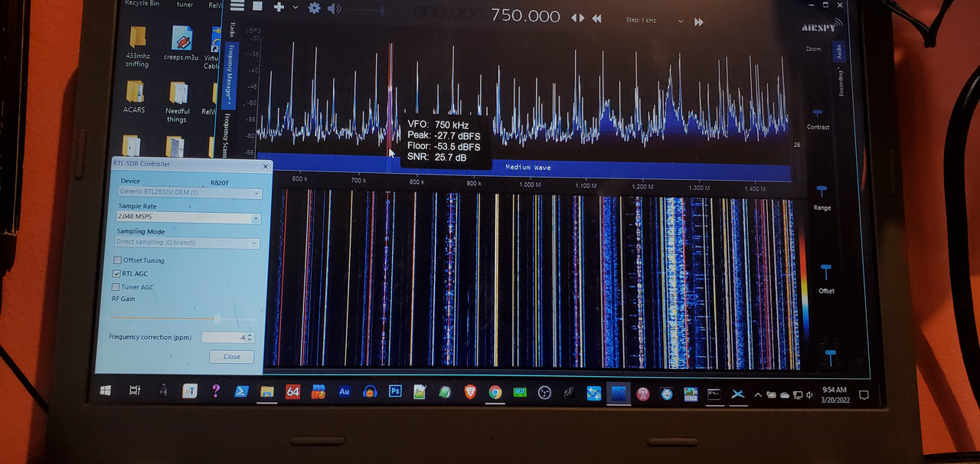Open File Explorer from the taskbar
Image resolution: width=980 pixels, height=464 pixels.
(x=266, y=392)
